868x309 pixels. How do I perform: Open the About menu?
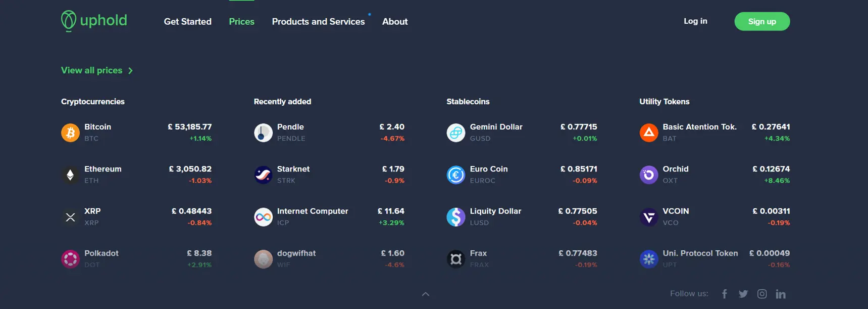point(395,21)
